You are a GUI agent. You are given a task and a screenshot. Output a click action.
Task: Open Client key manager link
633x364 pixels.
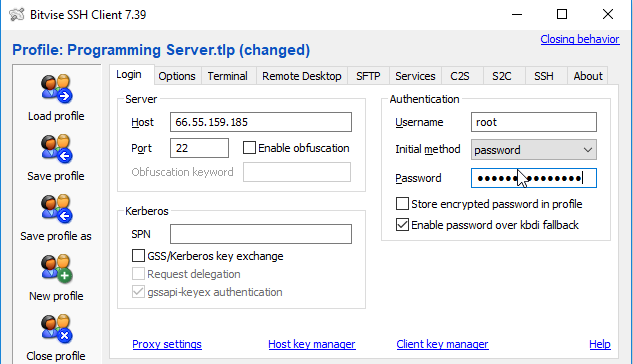click(x=442, y=344)
